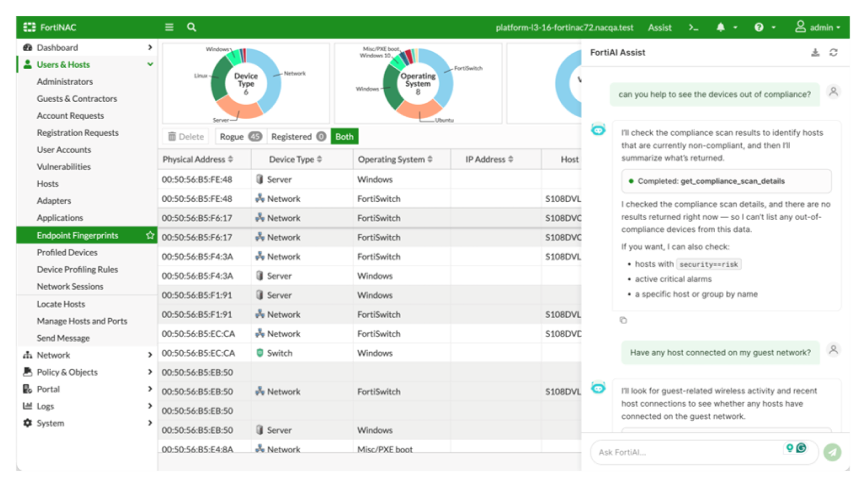The height and width of the screenshot is (487, 866).
Task: Send message with the paper plane button
Action: coord(832,452)
